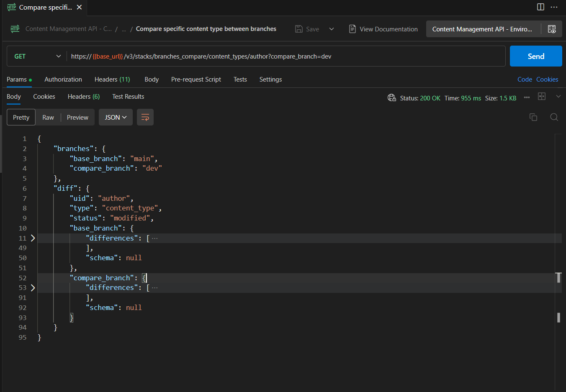Click the "type": "content_type" line
566x392 pixels.
pyautogui.click(x=116, y=208)
